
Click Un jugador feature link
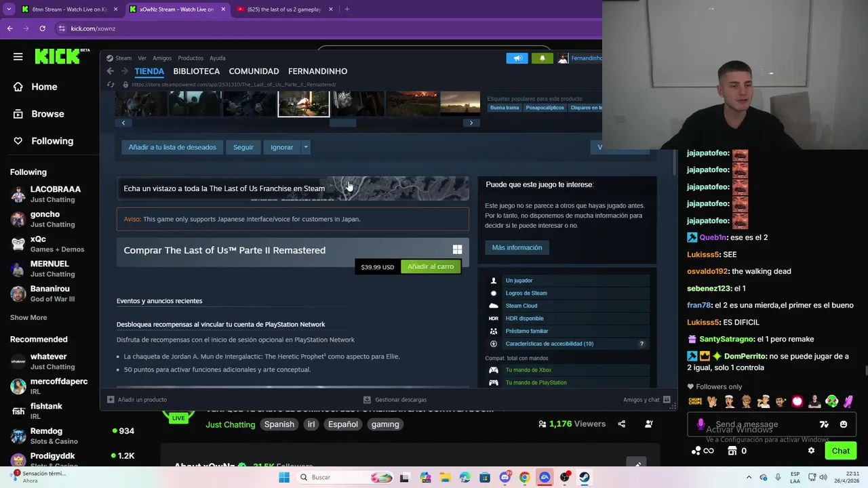[519, 281]
